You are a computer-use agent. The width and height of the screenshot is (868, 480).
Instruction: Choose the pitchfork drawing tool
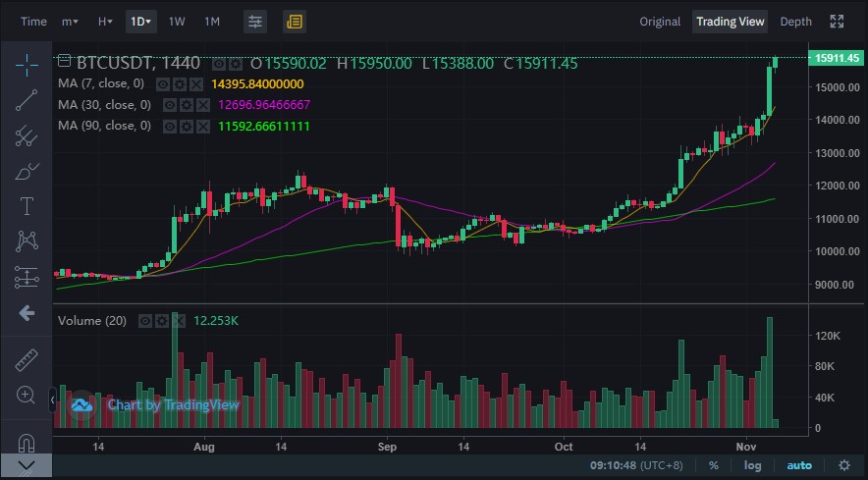click(26, 135)
